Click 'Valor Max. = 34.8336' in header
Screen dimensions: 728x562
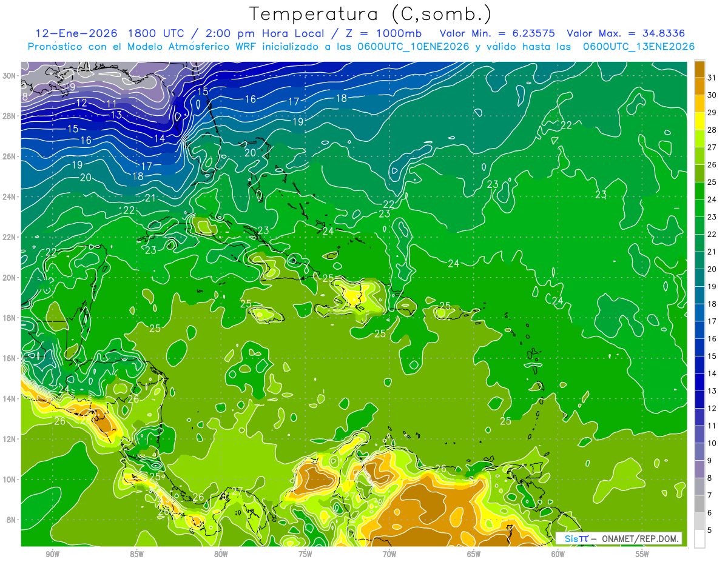coord(627,33)
